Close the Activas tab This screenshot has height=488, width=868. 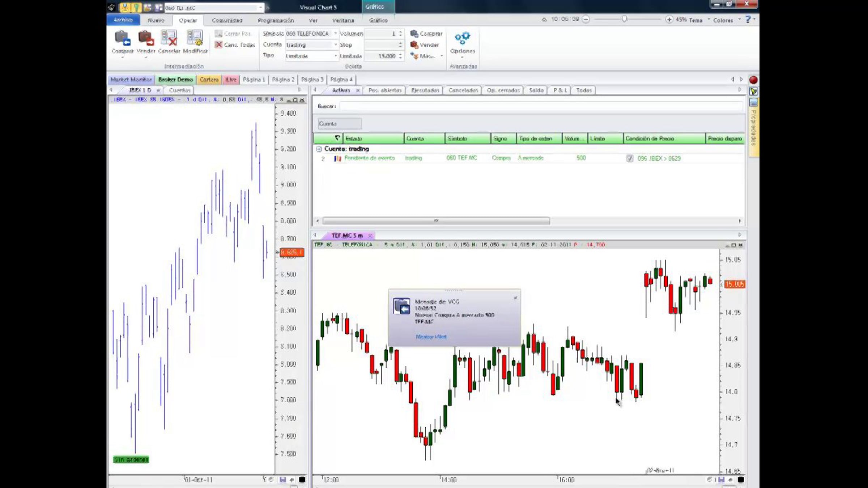pos(358,90)
